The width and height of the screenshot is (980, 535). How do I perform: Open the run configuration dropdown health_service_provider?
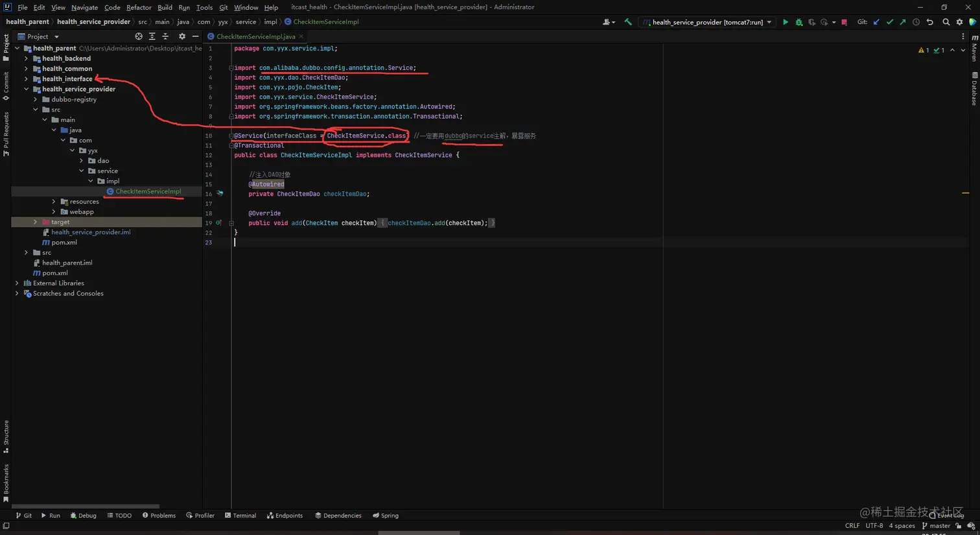tap(707, 22)
